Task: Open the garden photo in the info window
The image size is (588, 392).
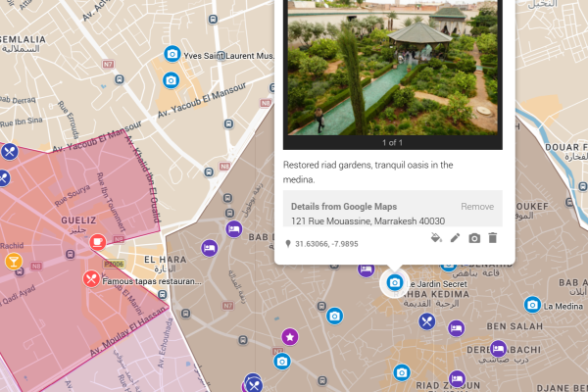Action: 393,68
